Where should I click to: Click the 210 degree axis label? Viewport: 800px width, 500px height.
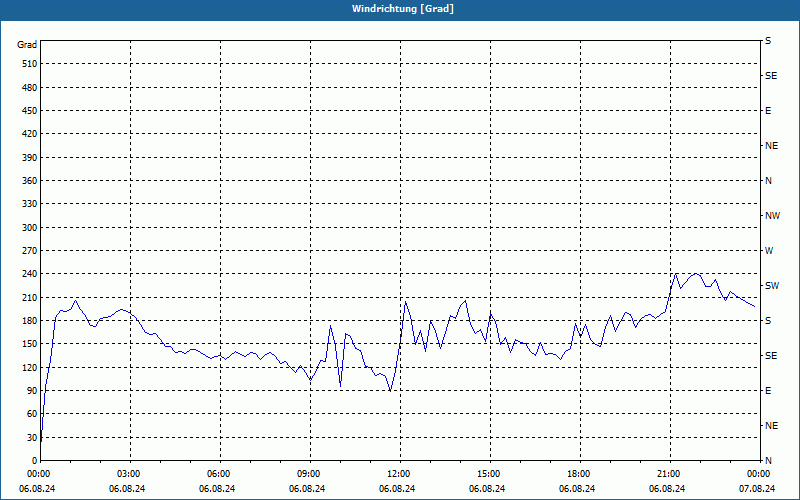pos(30,297)
